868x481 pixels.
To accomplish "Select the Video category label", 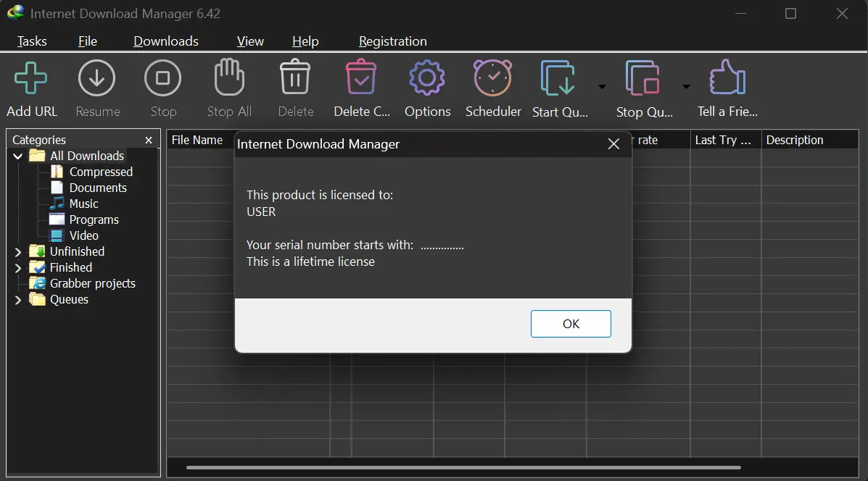I will pos(83,235).
